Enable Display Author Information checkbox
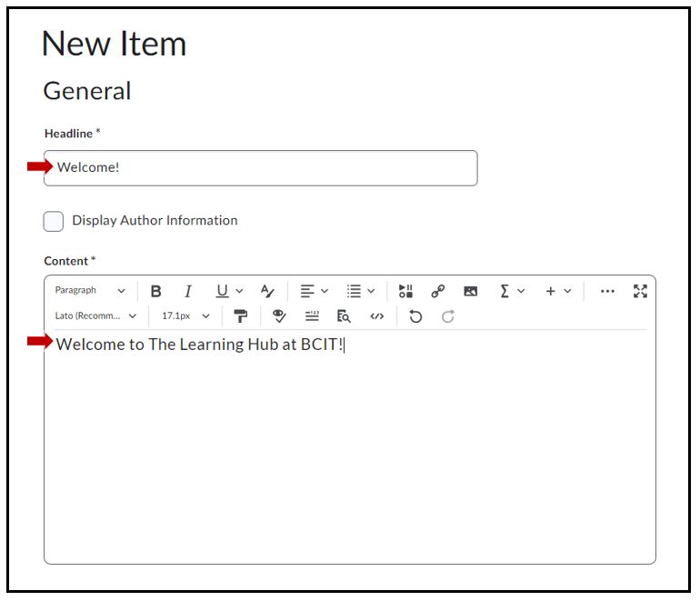The height and width of the screenshot is (601, 700). click(54, 221)
